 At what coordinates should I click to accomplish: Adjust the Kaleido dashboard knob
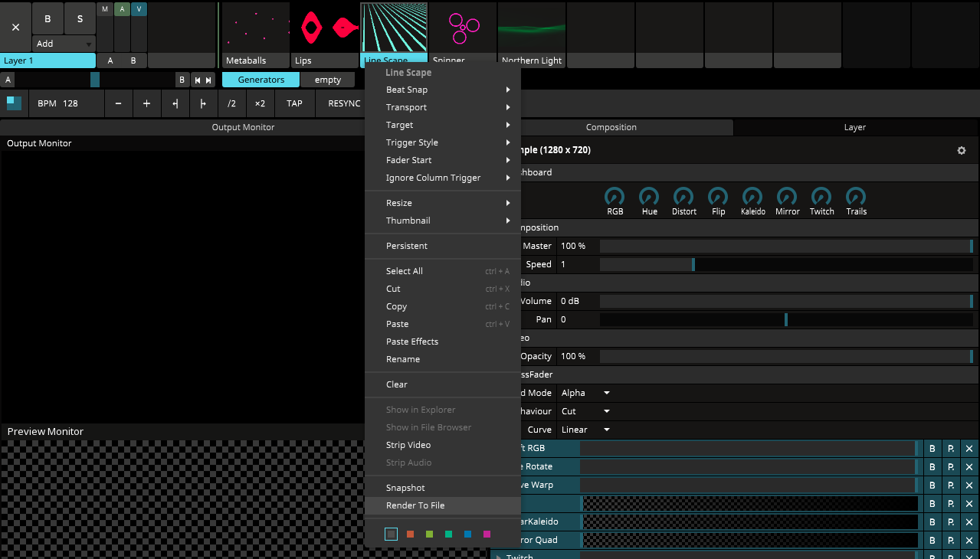[752, 197]
